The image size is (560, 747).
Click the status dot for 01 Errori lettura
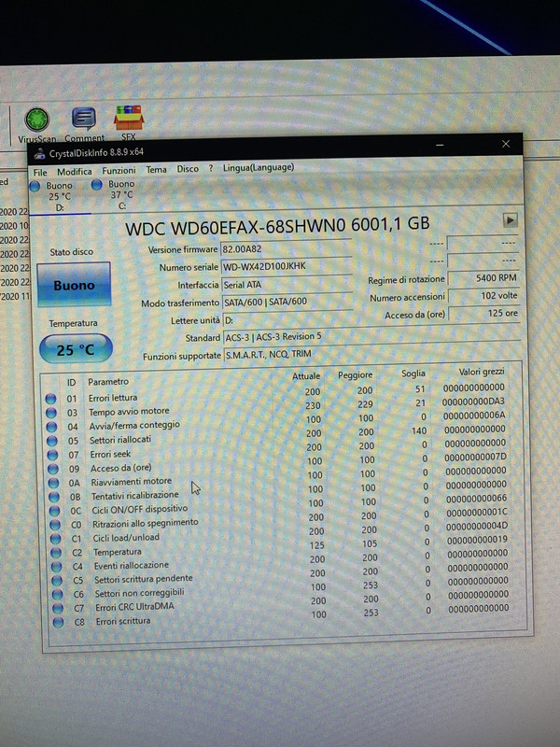[x=51, y=399]
